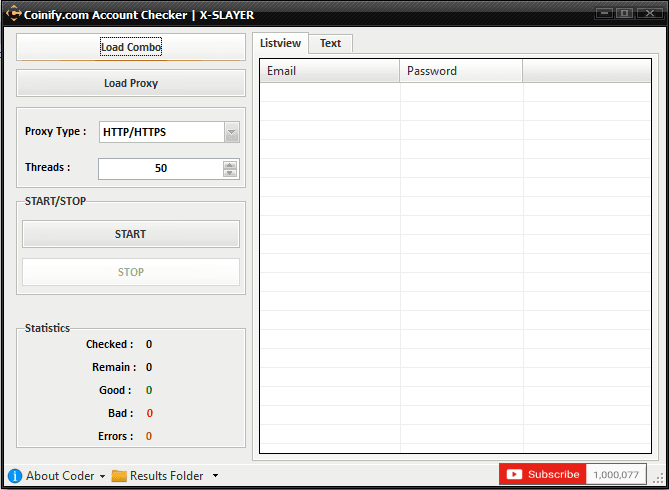Maximize the Coinify checker window
This screenshot has height=490, width=669.
625,13
